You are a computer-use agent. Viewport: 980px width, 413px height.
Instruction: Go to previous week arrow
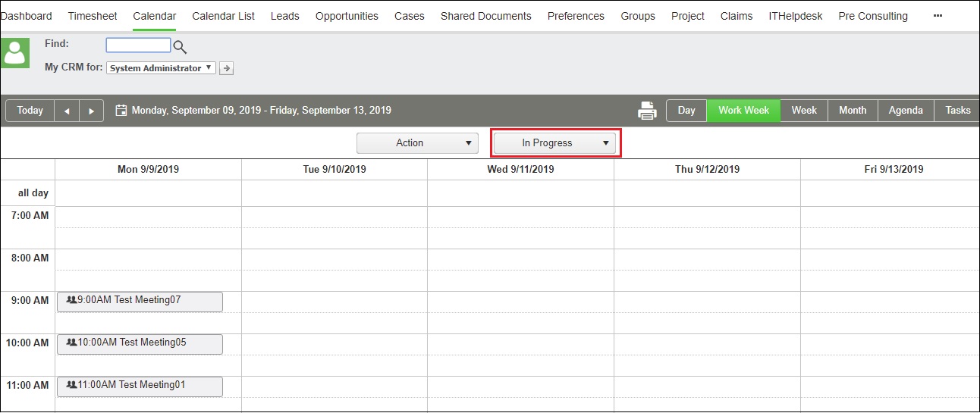pos(67,111)
